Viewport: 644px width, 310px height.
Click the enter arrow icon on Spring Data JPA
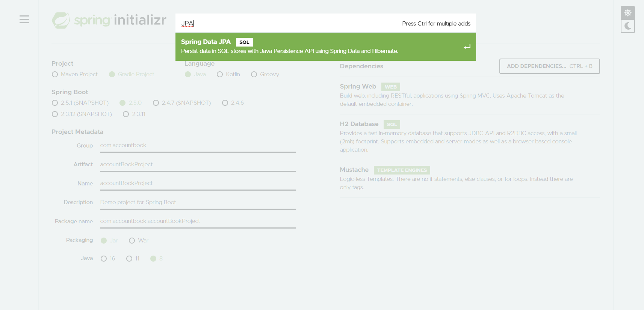[x=467, y=47]
